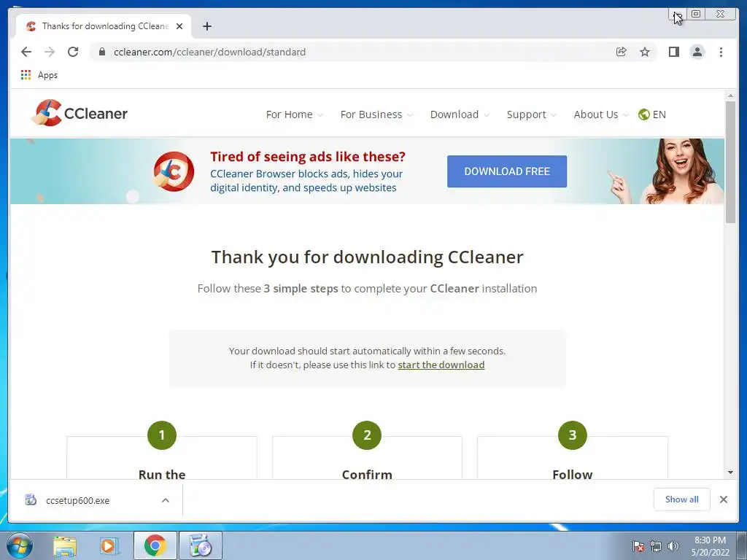This screenshot has height=560, width=747.
Task: Open Windows Media Player from taskbar
Action: tap(109, 546)
